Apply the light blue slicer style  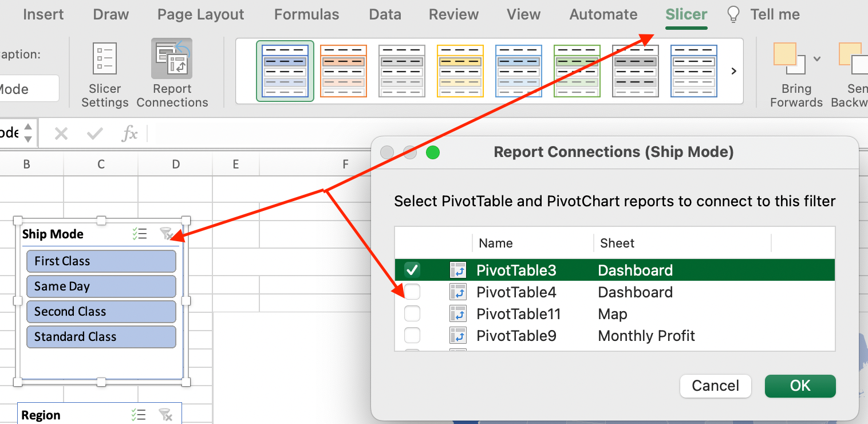[519, 71]
